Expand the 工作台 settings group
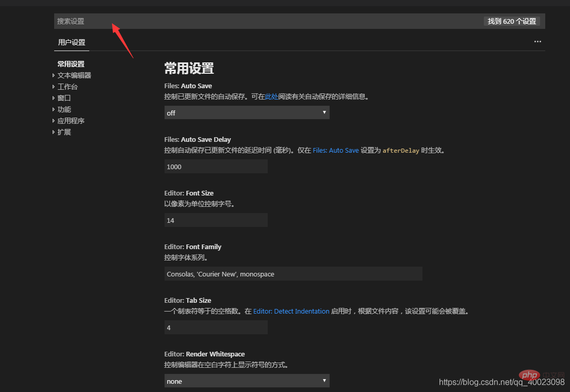The height and width of the screenshot is (392, 570). tap(67, 86)
